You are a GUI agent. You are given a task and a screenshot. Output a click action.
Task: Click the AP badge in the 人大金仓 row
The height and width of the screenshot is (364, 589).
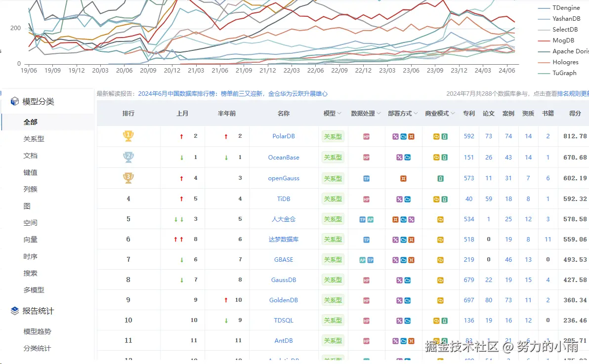click(x=371, y=220)
